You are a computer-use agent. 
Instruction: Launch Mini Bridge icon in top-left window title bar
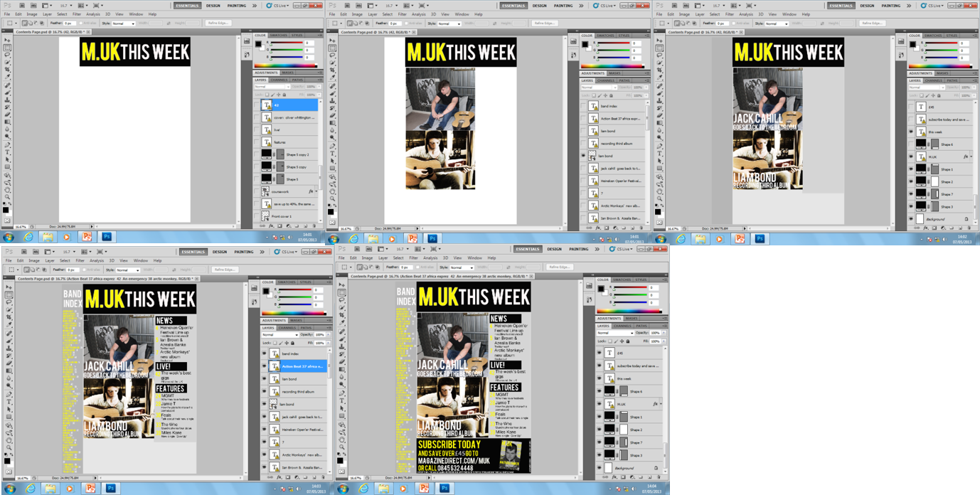[33, 5]
